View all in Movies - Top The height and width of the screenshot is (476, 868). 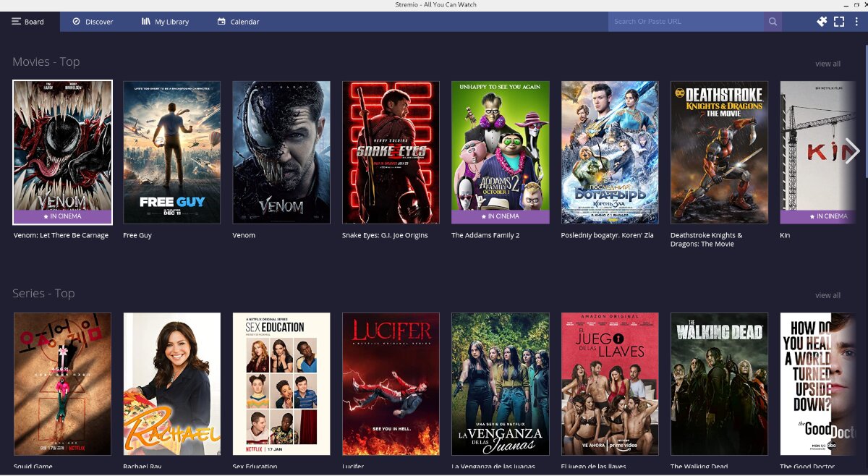tap(827, 64)
